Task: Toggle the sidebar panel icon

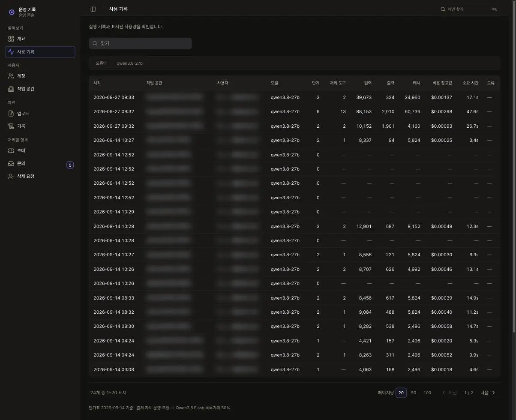Action: pos(93,9)
